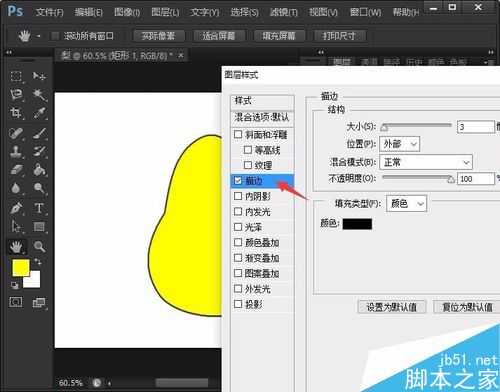Uncheck the 描边 style checkbox
This screenshot has height=392, width=500.
[x=238, y=181]
